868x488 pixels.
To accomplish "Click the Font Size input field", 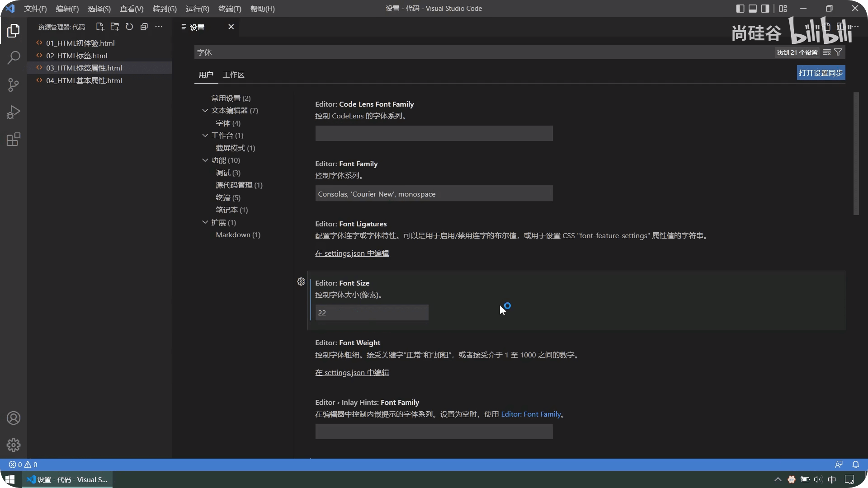I will tap(372, 313).
